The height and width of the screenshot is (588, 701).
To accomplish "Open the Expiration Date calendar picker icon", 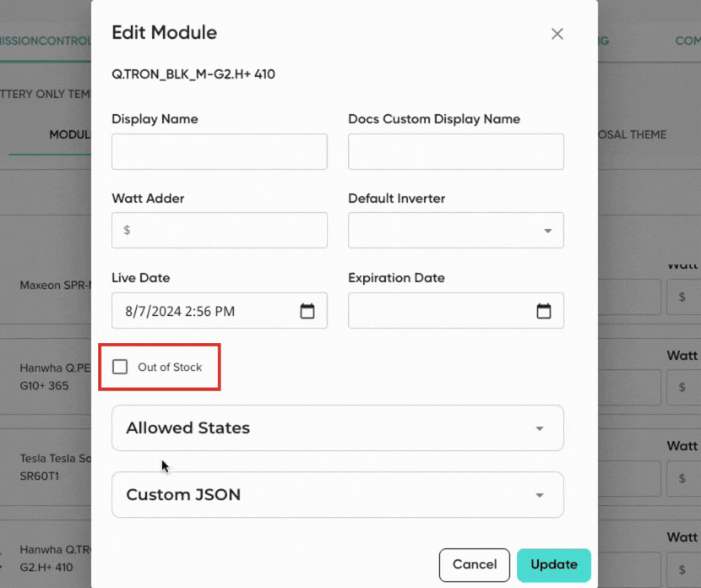I will click(x=544, y=311).
